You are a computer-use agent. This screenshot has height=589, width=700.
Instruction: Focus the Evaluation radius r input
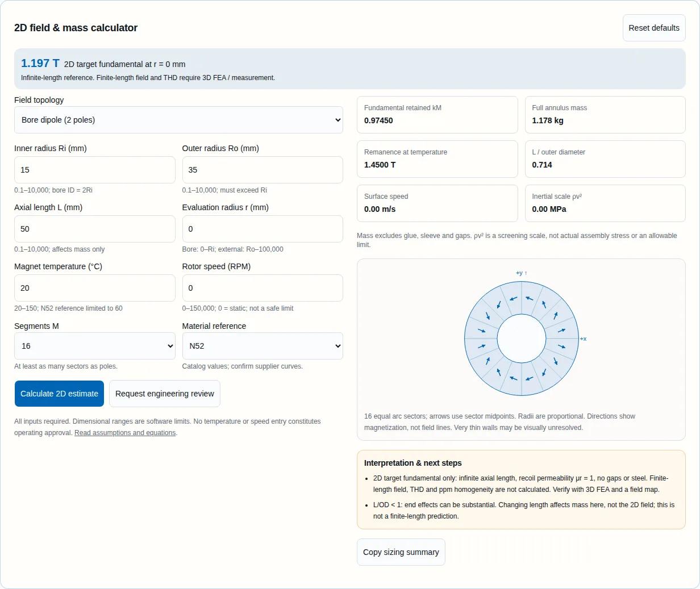click(x=262, y=229)
